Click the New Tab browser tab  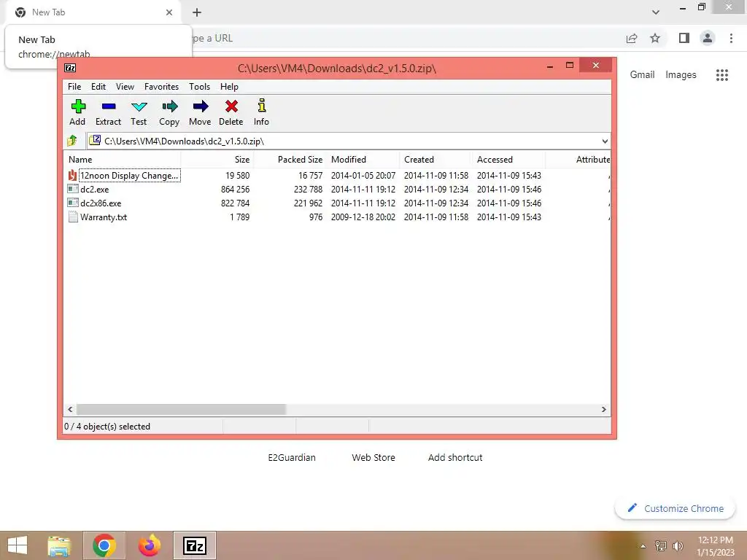(93, 12)
